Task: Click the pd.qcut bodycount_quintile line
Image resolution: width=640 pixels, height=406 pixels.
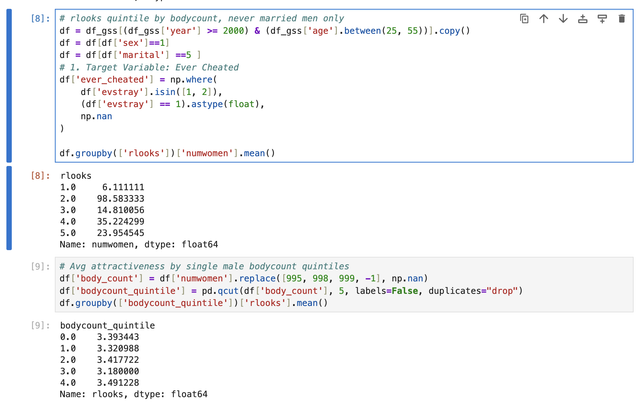Action: pyautogui.click(x=291, y=291)
